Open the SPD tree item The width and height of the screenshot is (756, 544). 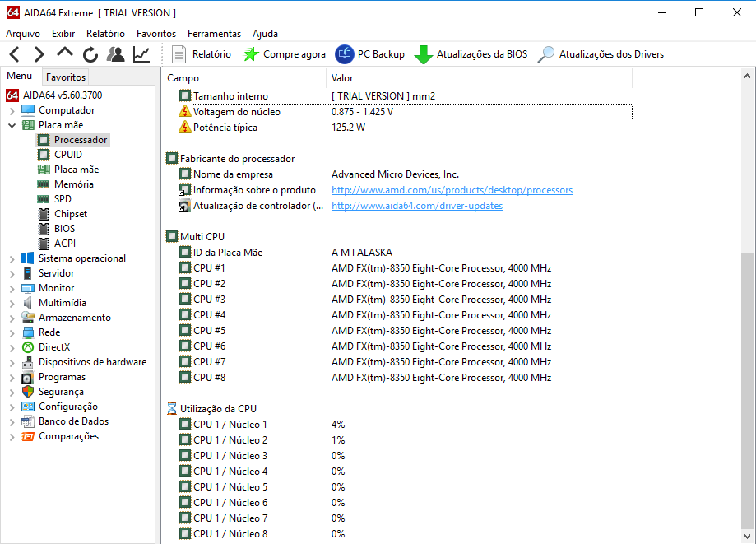(x=63, y=198)
